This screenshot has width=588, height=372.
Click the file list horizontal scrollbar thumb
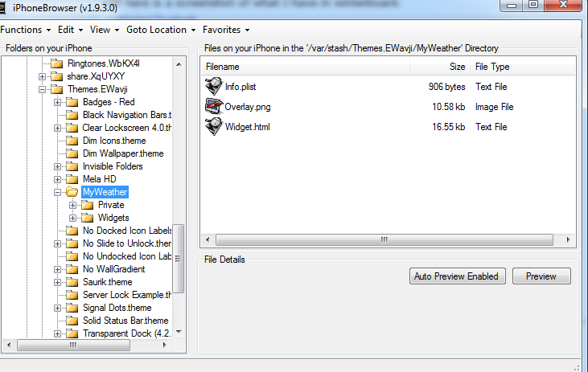click(384, 239)
